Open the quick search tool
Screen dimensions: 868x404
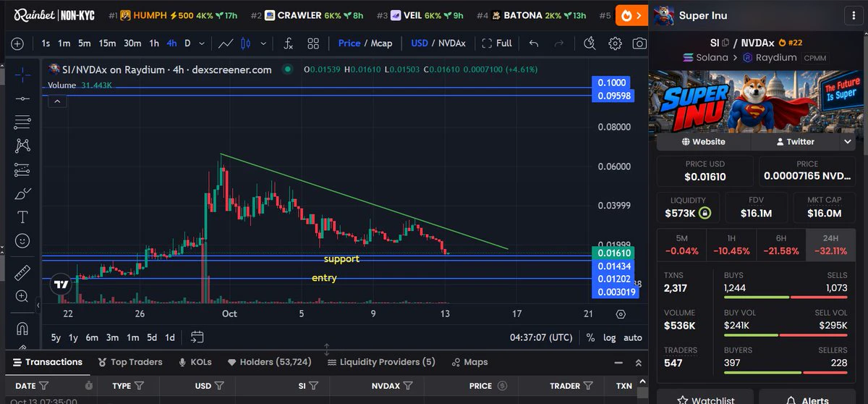[x=591, y=43]
